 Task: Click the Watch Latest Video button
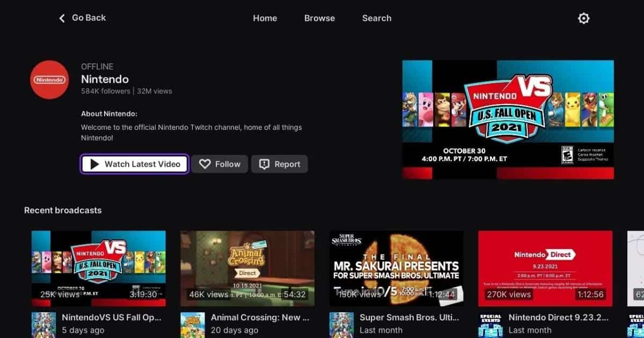point(135,164)
